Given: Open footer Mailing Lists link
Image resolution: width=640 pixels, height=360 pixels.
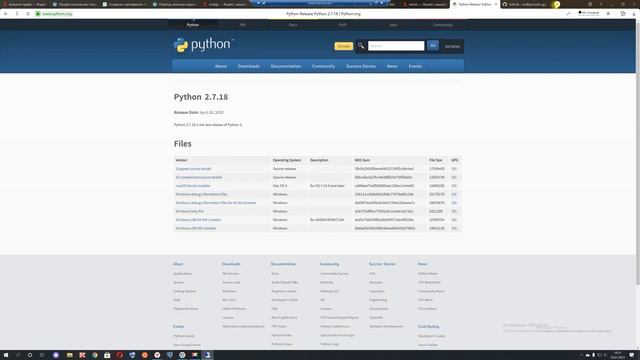Looking at the screenshot, I should pyautogui.click(x=329, y=291).
